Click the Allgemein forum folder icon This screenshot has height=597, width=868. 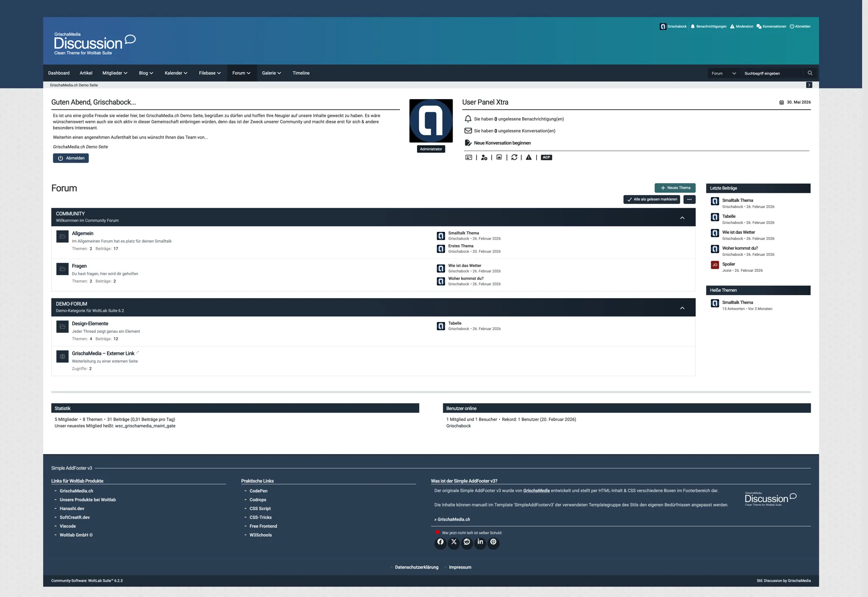click(62, 236)
